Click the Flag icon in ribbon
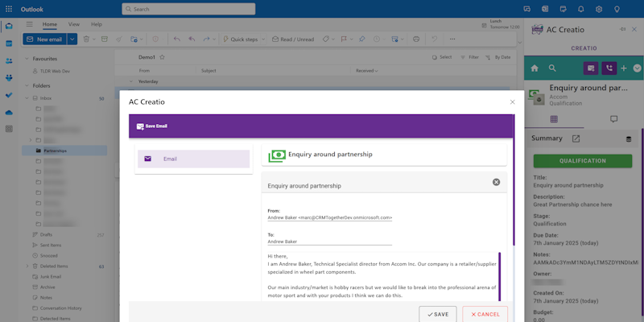 345,39
